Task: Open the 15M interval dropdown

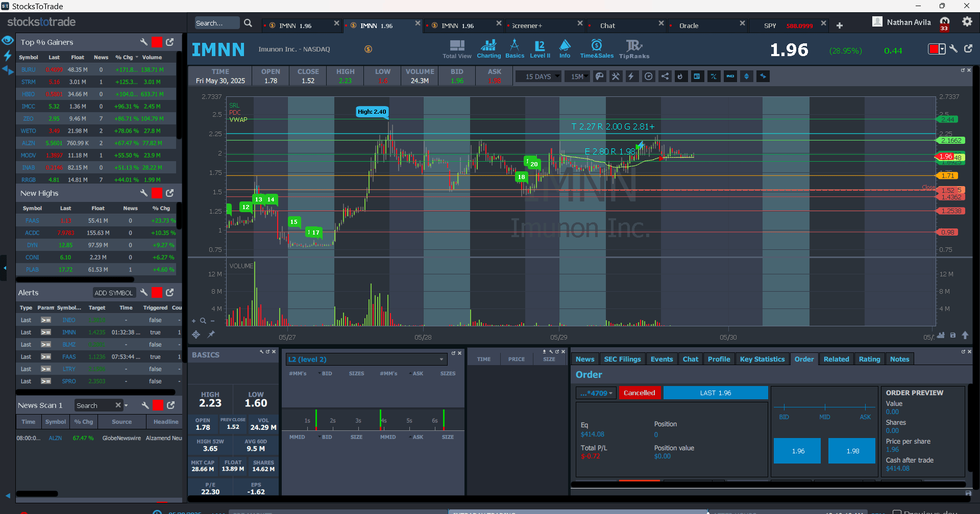Action: click(579, 76)
